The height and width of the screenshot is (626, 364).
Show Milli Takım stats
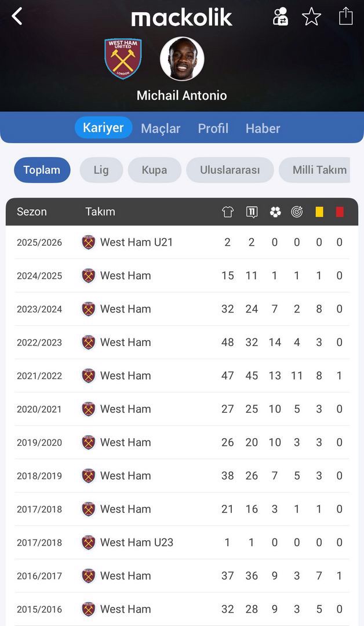click(318, 170)
